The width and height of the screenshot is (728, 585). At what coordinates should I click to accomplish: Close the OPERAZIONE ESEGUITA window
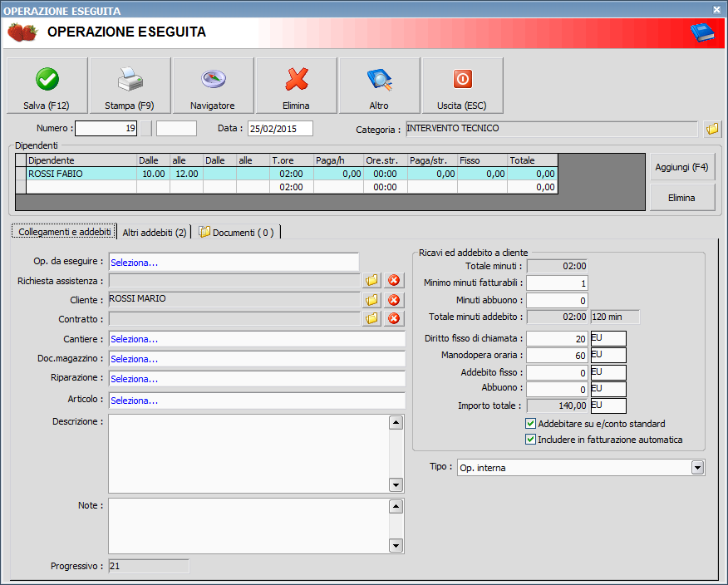point(717,9)
